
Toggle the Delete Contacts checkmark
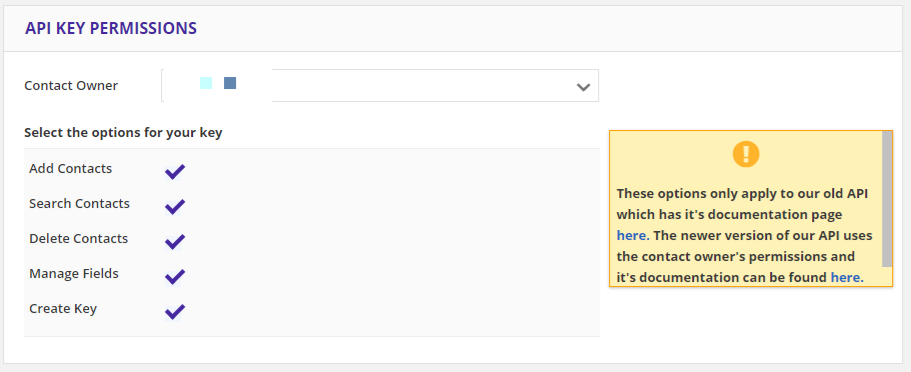pyautogui.click(x=175, y=241)
